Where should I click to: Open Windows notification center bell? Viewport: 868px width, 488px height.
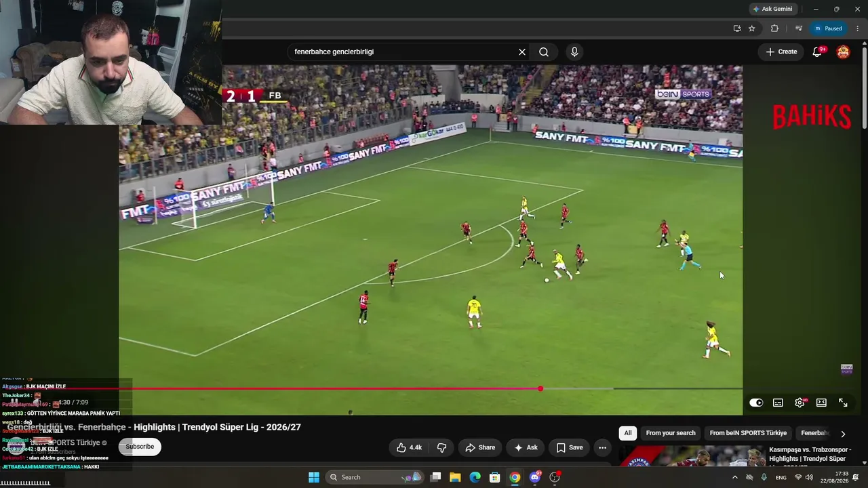pyautogui.click(x=856, y=477)
